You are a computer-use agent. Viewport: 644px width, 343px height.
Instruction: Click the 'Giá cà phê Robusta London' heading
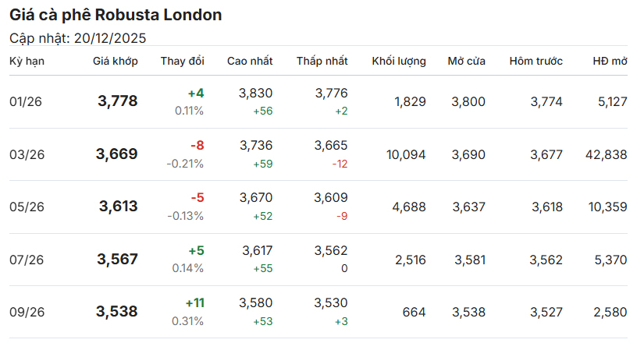116,15
